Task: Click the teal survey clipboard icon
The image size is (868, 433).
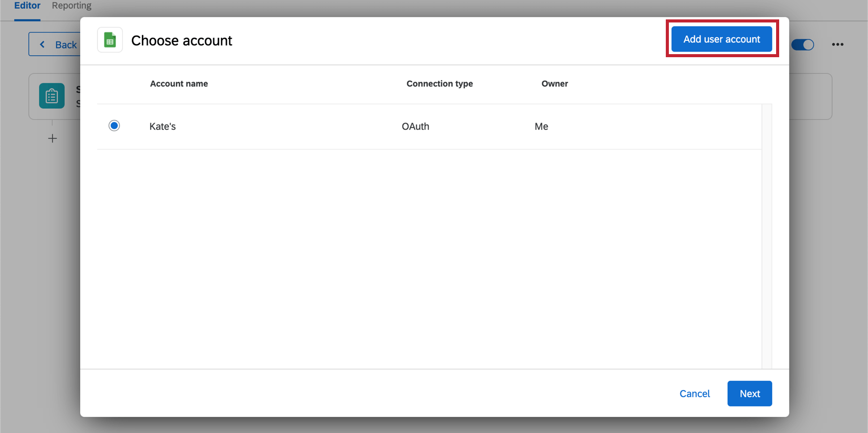Action: (x=52, y=96)
